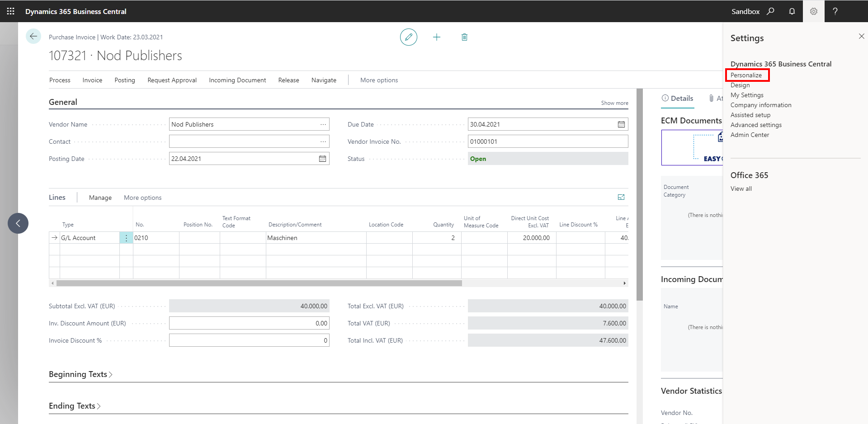Close the Settings panel
Viewport: 868px width, 424px height.
click(861, 36)
